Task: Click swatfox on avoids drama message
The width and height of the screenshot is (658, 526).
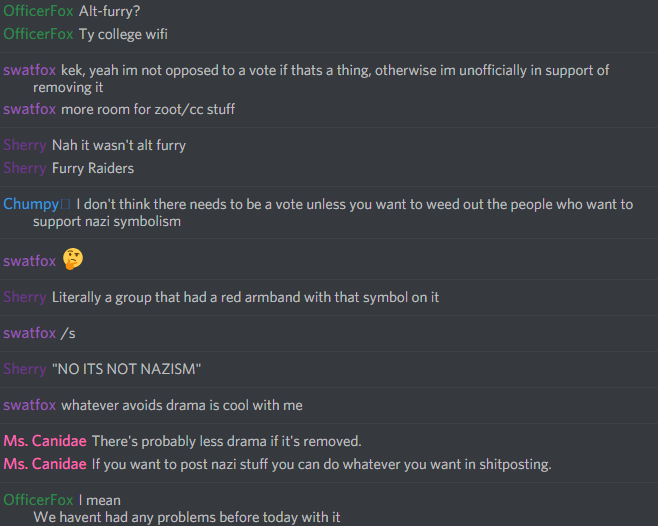Action: point(29,405)
